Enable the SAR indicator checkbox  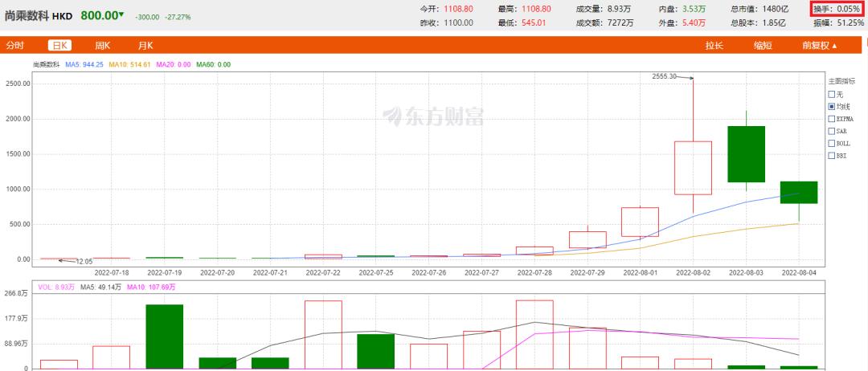click(x=832, y=131)
